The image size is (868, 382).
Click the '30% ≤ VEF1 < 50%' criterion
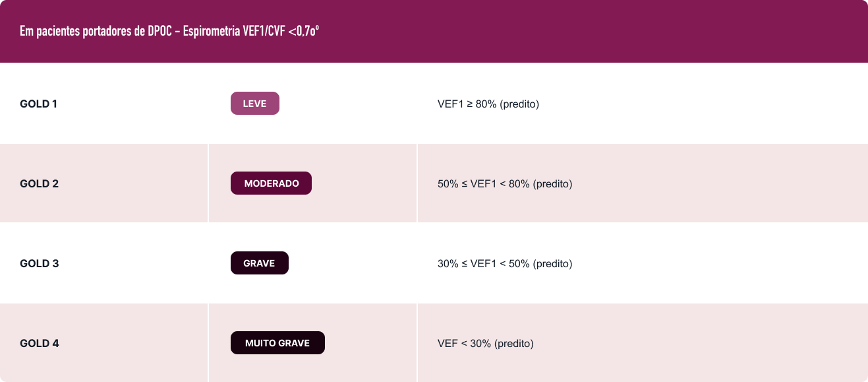coord(484,264)
